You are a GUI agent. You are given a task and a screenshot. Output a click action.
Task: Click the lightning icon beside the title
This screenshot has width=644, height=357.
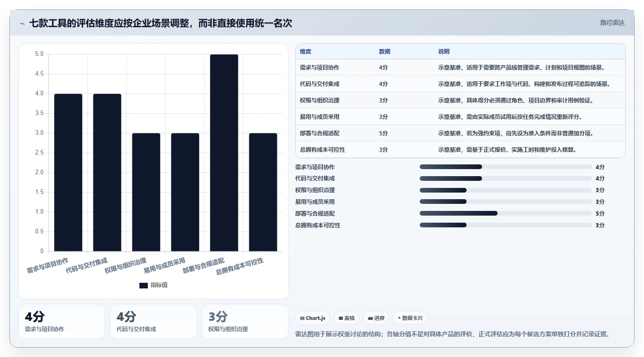tap(23, 23)
